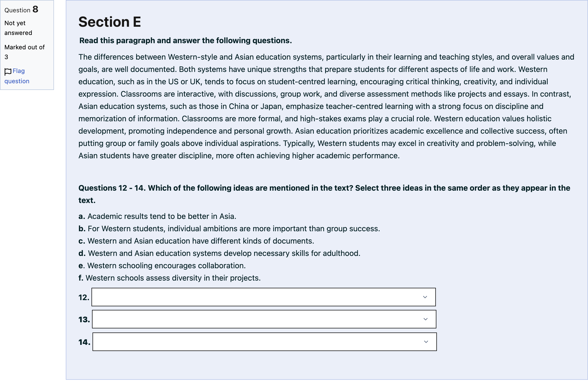Click option a about academic results in Asia
The height and width of the screenshot is (388, 588).
[157, 216]
